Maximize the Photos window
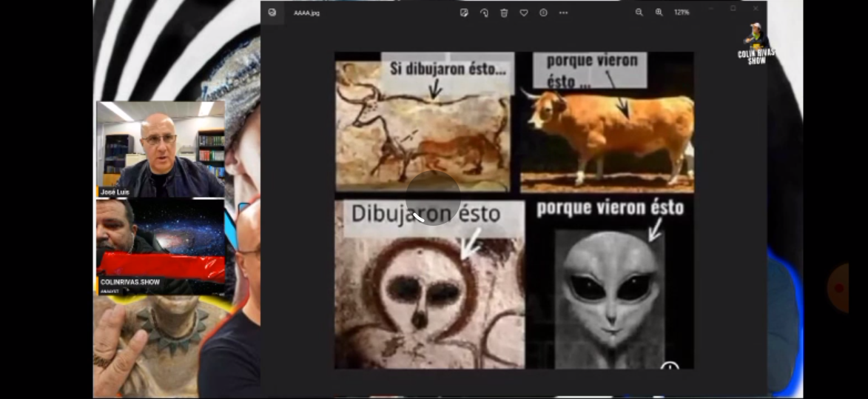 [x=733, y=8]
